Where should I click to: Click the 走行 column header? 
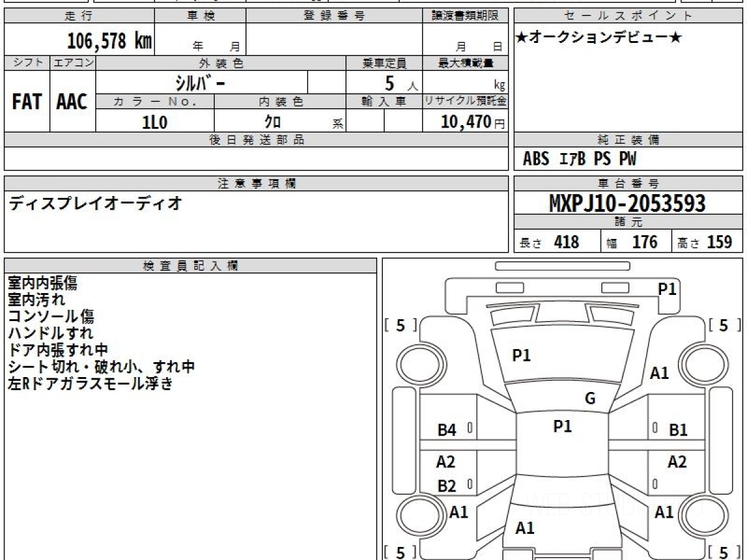pyautogui.click(x=79, y=16)
